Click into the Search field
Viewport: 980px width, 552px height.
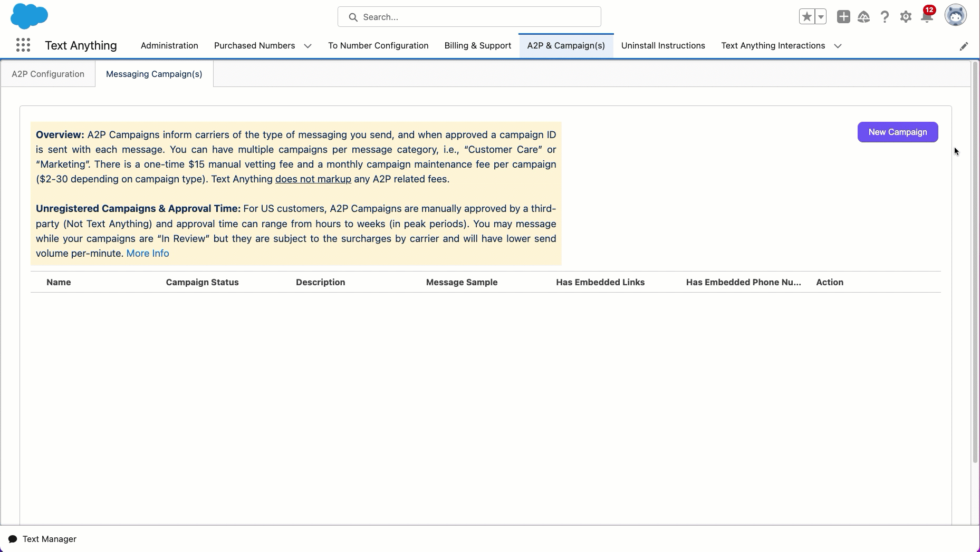(469, 17)
